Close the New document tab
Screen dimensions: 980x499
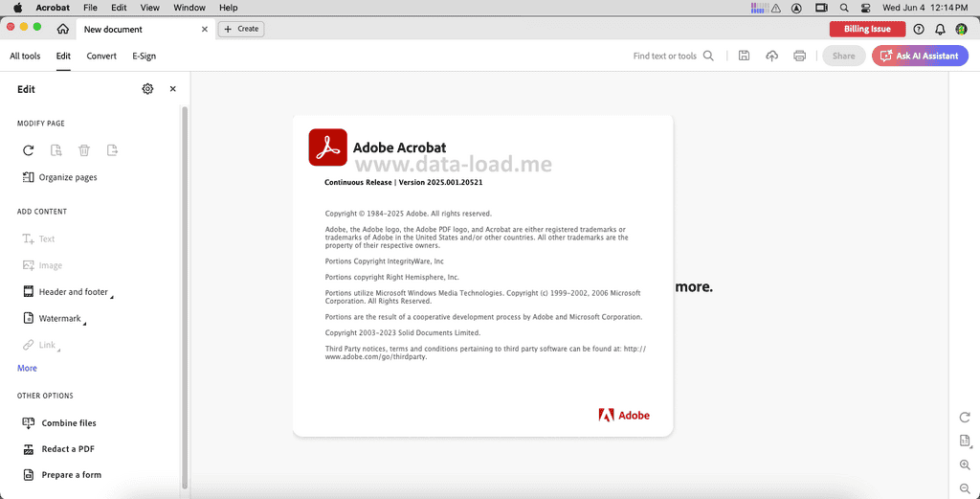pos(205,29)
